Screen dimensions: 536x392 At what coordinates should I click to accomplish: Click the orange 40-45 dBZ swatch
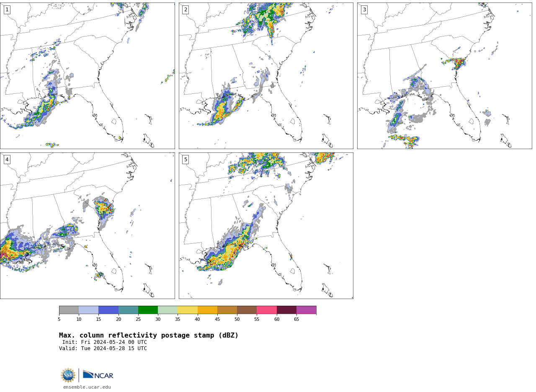pos(207,310)
